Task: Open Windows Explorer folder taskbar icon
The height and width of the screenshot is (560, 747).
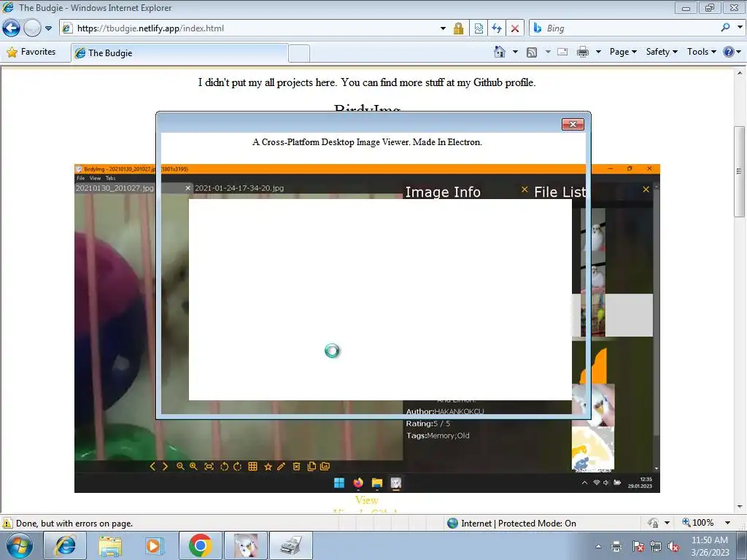Action: (110, 545)
